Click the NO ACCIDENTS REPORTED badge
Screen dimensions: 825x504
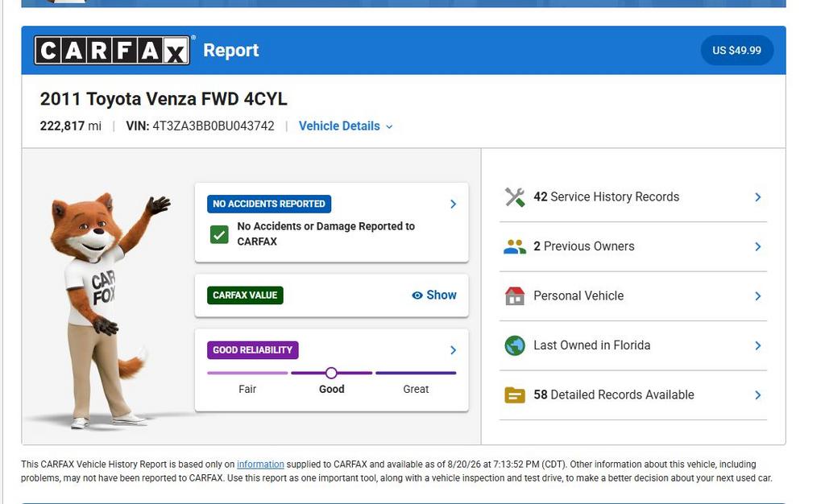coord(269,204)
